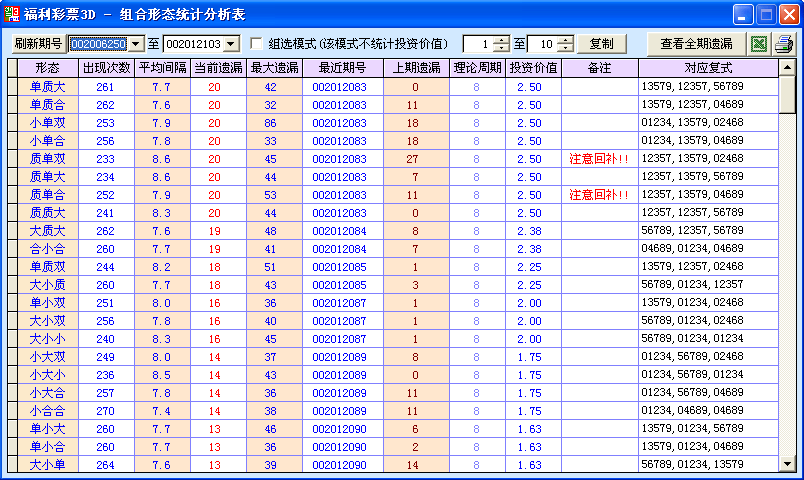Open the end period 002012103 dropdown
The width and height of the screenshot is (804, 480).
(231, 44)
